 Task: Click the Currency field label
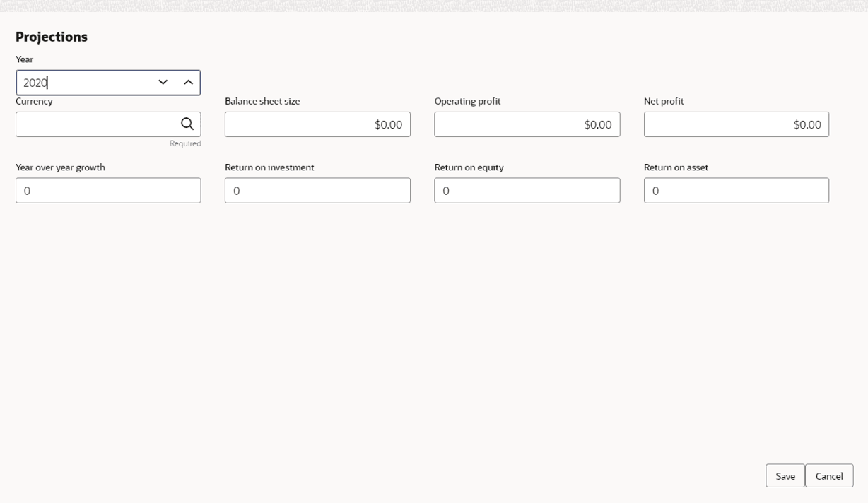click(34, 101)
